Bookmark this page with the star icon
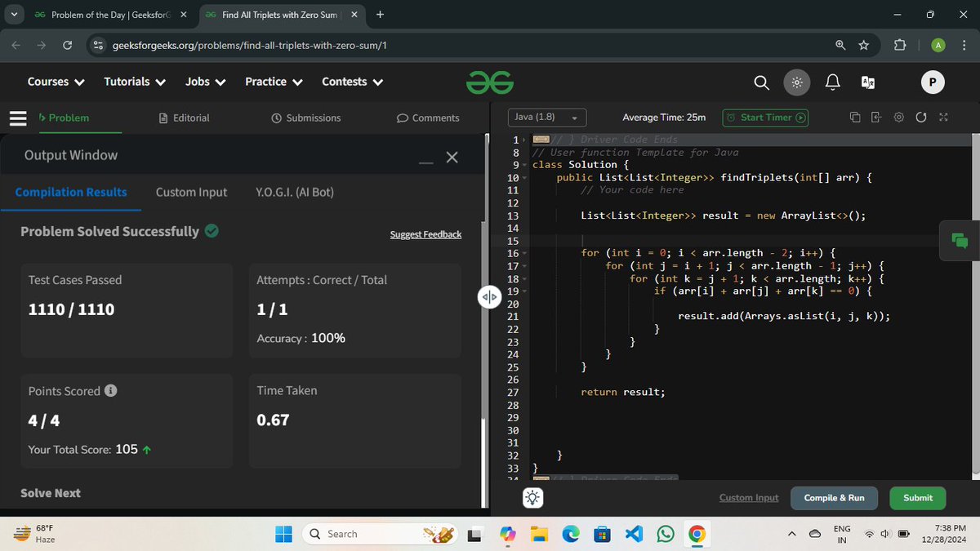The height and width of the screenshot is (551, 980). (x=864, y=45)
